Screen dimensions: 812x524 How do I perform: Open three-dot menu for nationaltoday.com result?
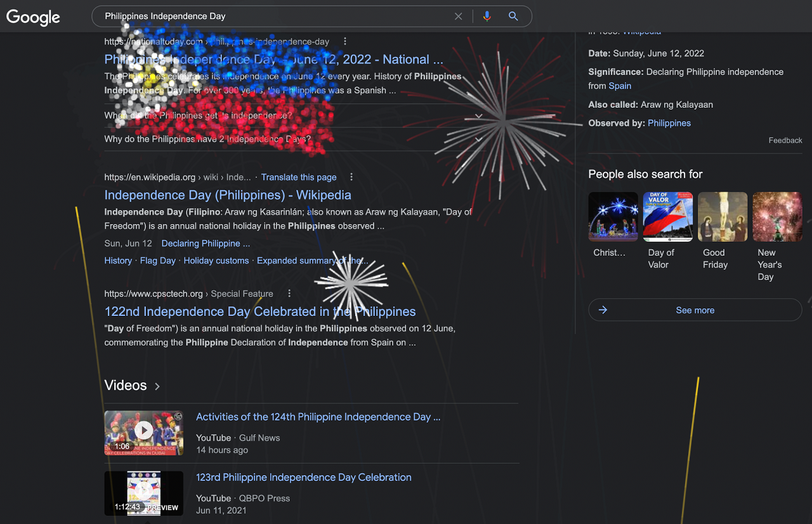(x=345, y=41)
